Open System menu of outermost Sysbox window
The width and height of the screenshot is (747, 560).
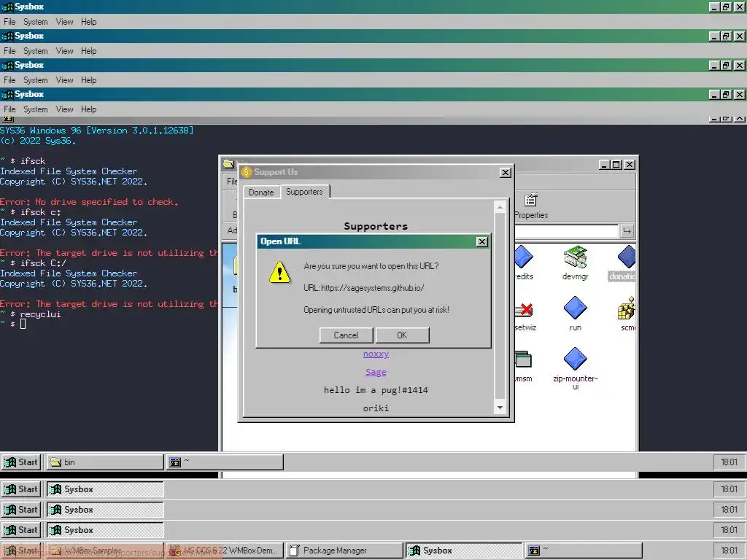pos(36,22)
